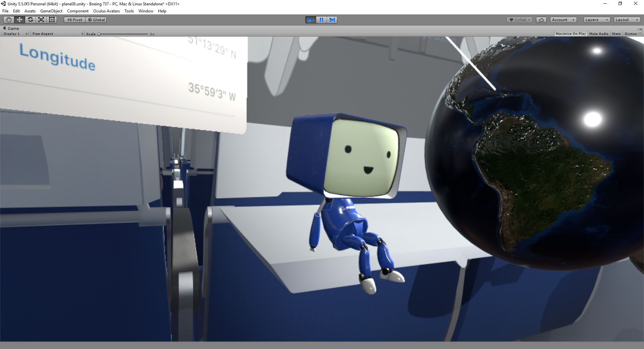
Task: Pause the running game
Action: pyautogui.click(x=321, y=20)
